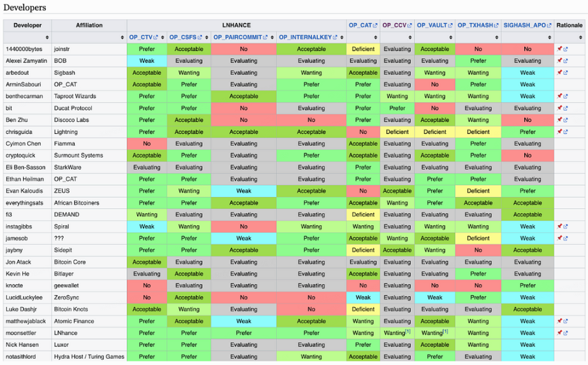Follow the OP_INTERNALKEY header link
Image resolution: width=588 pixels, height=365 pixels.
tap(307, 38)
